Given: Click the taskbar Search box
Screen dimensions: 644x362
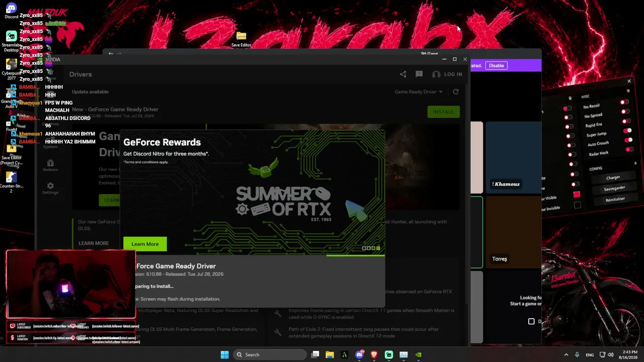Looking at the screenshot, I should pyautogui.click(x=270, y=354).
